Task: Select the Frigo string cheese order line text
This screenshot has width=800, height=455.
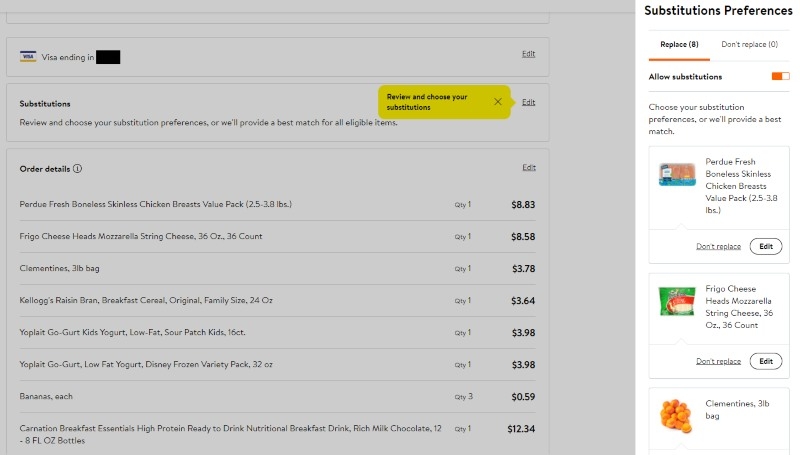Action: click(141, 236)
